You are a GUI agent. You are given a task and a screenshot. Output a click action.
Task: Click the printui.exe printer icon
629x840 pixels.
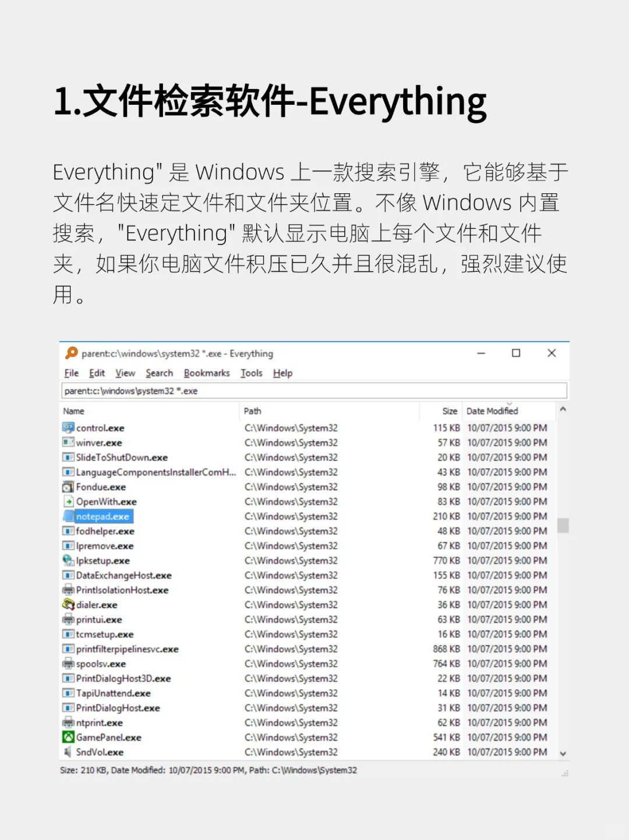point(68,619)
